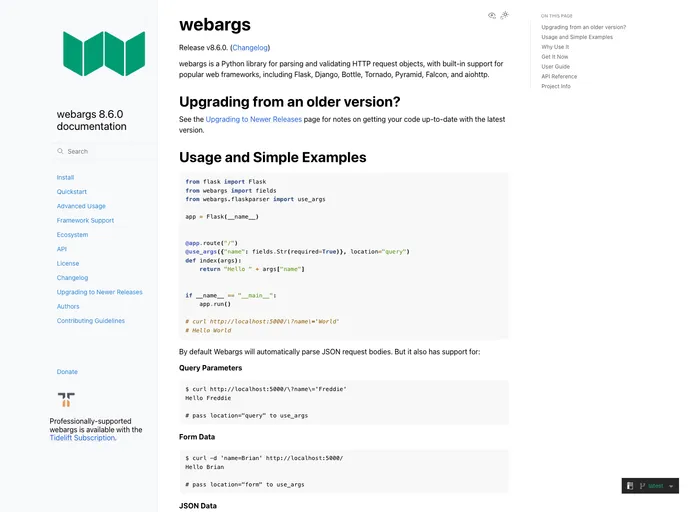Screen dimensions: 688x512
Task: Toggle the light/dark theme sun icon
Action: click(505, 15)
